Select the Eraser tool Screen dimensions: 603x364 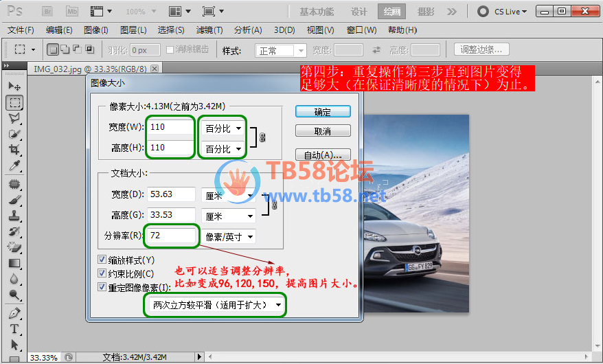(x=14, y=247)
